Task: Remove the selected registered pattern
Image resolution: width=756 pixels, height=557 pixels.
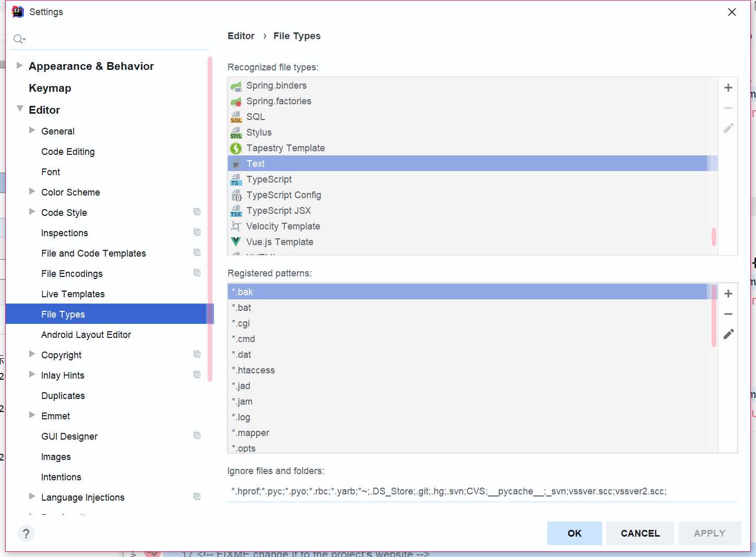Action: pyautogui.click(x=728, y=314)
